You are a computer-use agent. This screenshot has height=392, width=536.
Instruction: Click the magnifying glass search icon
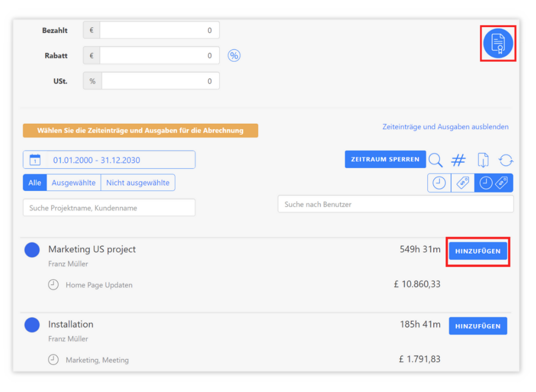click(436, 160)
